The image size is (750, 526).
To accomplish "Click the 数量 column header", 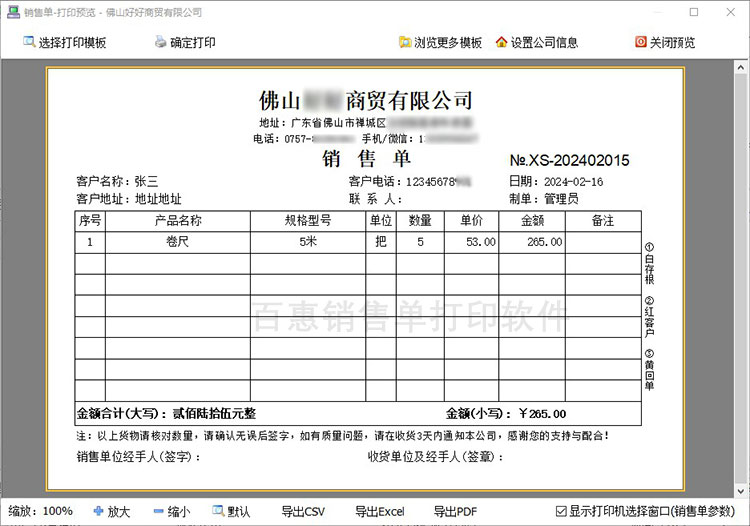I will (420, 221).
